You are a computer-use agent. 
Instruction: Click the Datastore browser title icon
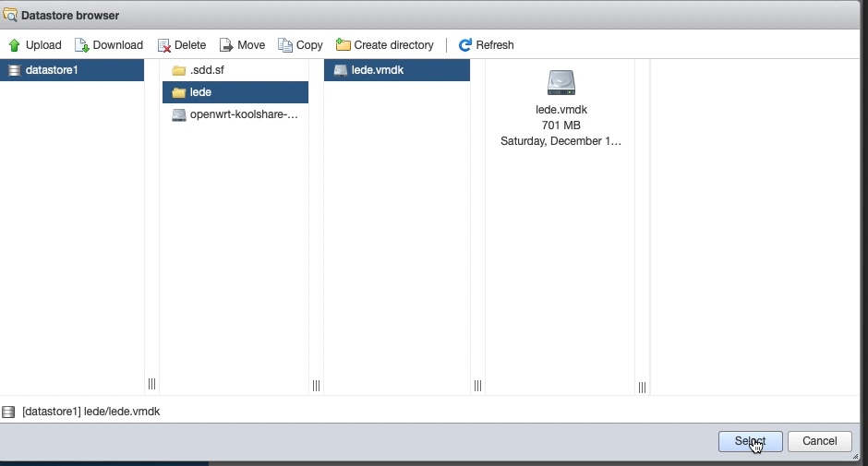coord(11,16)
